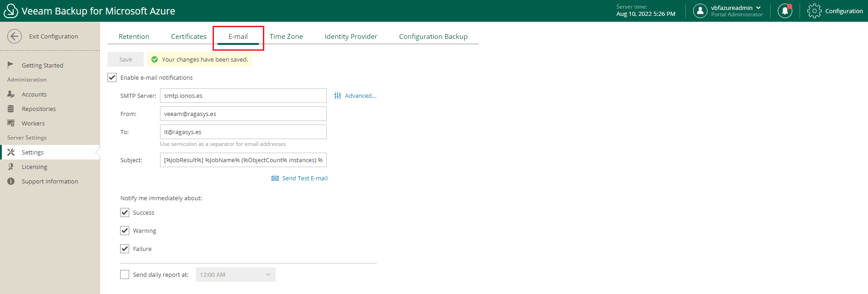
Task: Open Repositories in sidebar
Action: point(39,109)
